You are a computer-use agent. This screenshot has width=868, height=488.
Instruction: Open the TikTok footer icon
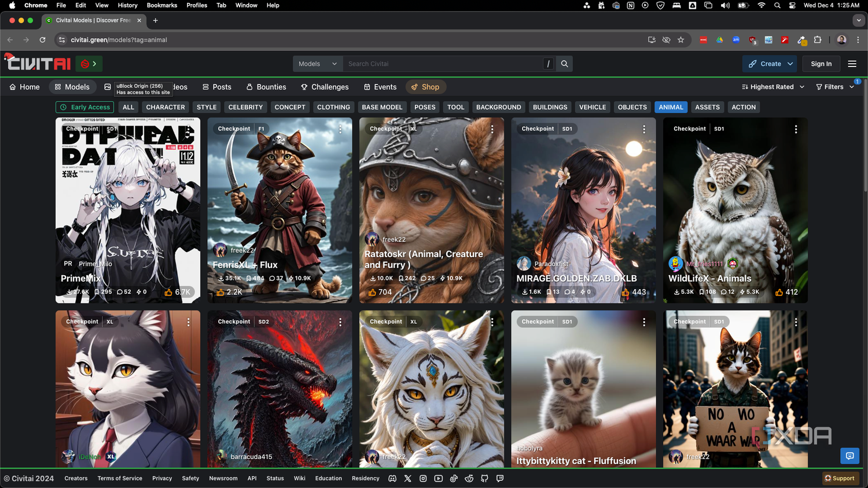click(x=454, y=478)
